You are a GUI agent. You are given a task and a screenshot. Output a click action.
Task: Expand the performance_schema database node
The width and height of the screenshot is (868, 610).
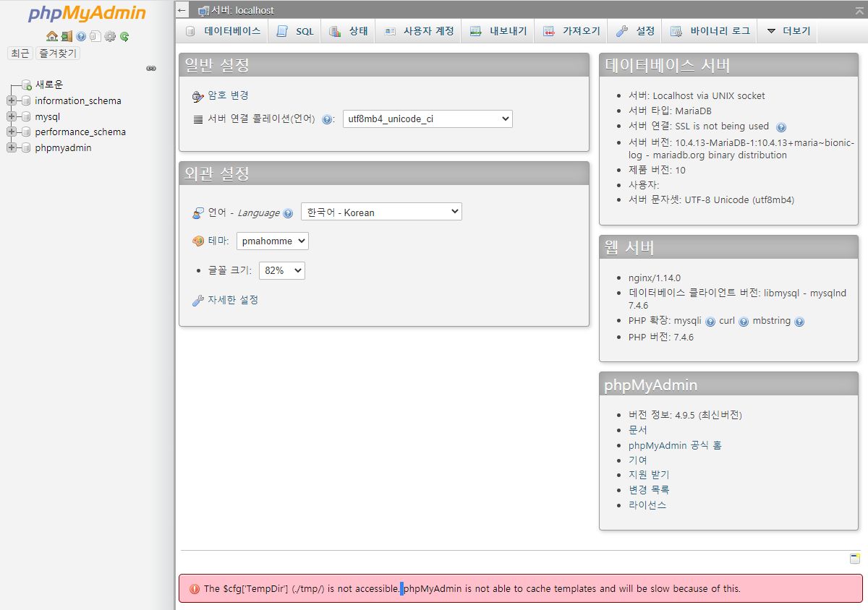click(11, 132)
